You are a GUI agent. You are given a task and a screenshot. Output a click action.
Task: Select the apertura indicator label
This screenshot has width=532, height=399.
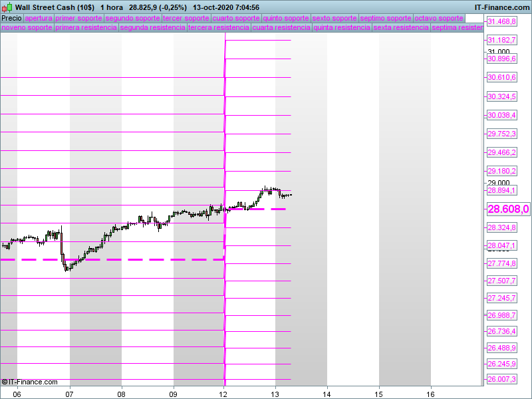[x=39, y=19]
